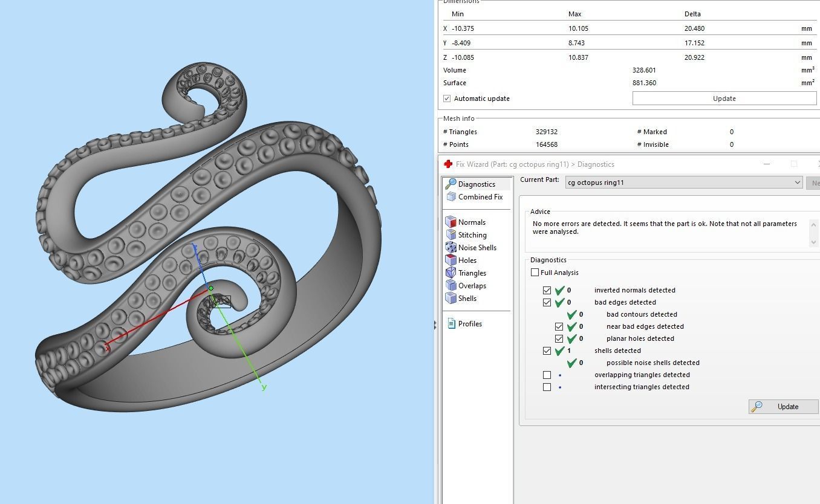Click the triangle count 329132
Screen dimensions: 820x504
(x=547, y=132)
